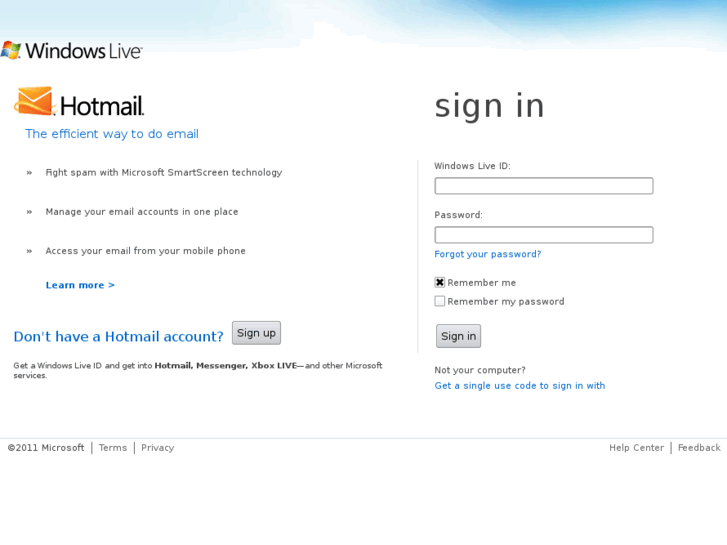Click the Hotmail envelope icon
727x545 pixels.
(34, 101)
